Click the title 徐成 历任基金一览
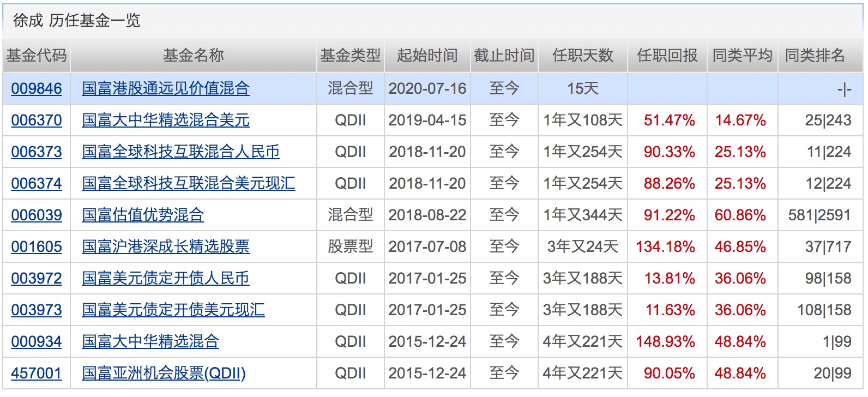Image resolution: width=868 pixels, height=397 pixels. click(77, 21)
